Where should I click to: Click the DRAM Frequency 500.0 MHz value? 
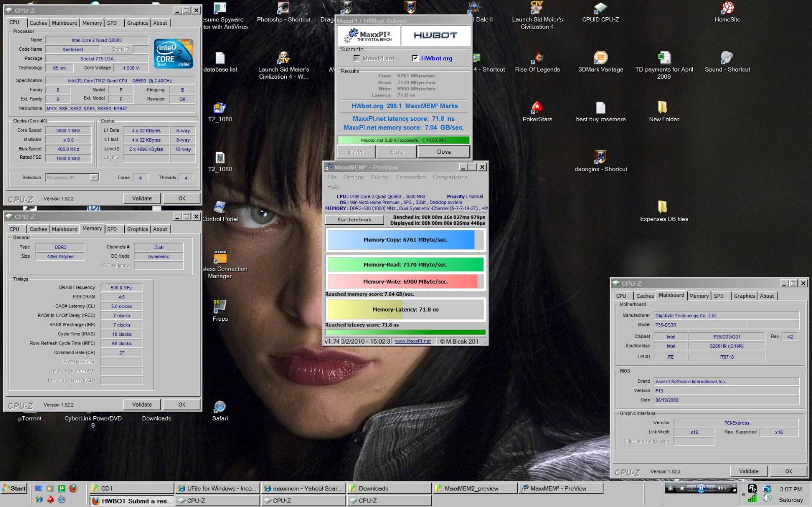coord(121,288)
